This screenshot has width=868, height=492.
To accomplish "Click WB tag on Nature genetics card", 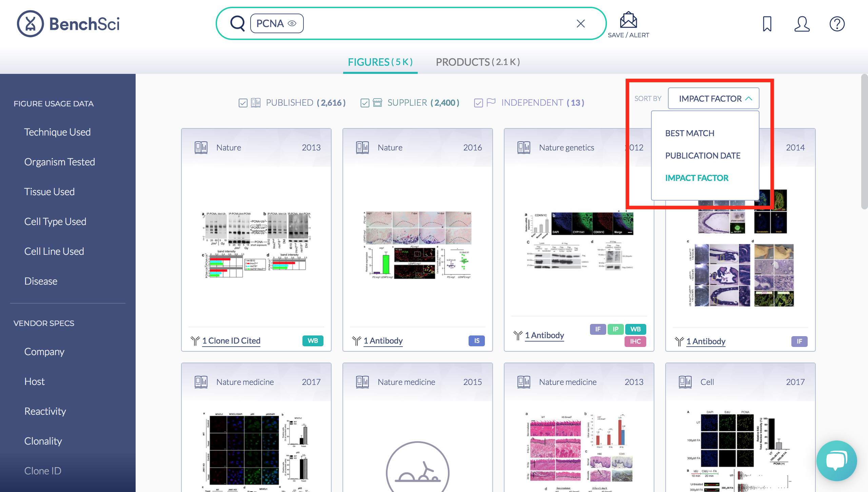I will [635, 329].
